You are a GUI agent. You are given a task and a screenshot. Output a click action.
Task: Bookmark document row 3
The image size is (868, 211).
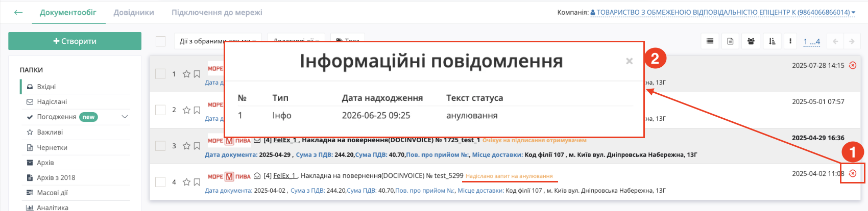point(197,146)
